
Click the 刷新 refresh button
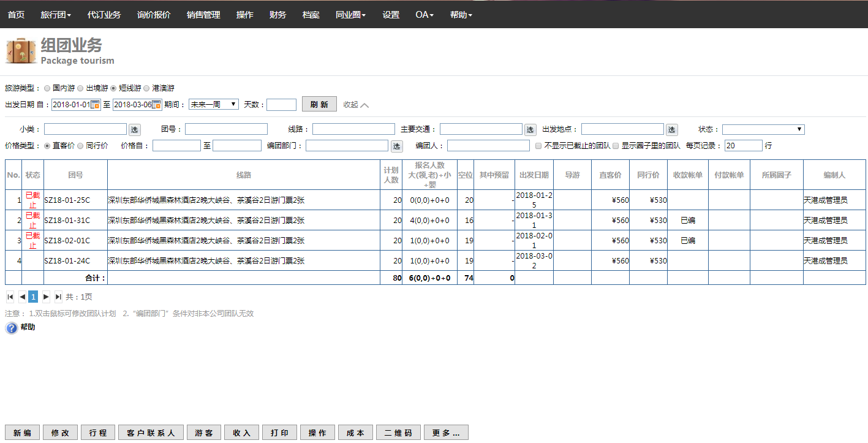pos(319,105)
